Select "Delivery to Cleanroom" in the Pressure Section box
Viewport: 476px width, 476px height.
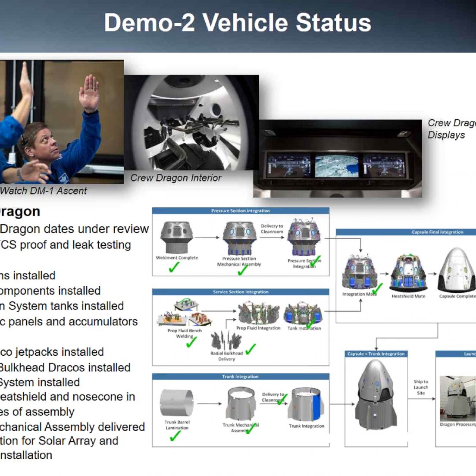click(272, 229)
